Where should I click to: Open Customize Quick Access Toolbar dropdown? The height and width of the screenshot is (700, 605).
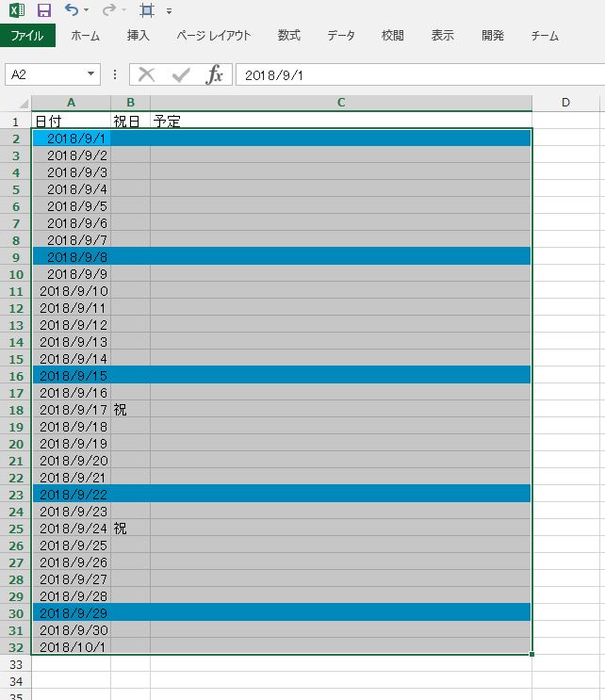169,11
